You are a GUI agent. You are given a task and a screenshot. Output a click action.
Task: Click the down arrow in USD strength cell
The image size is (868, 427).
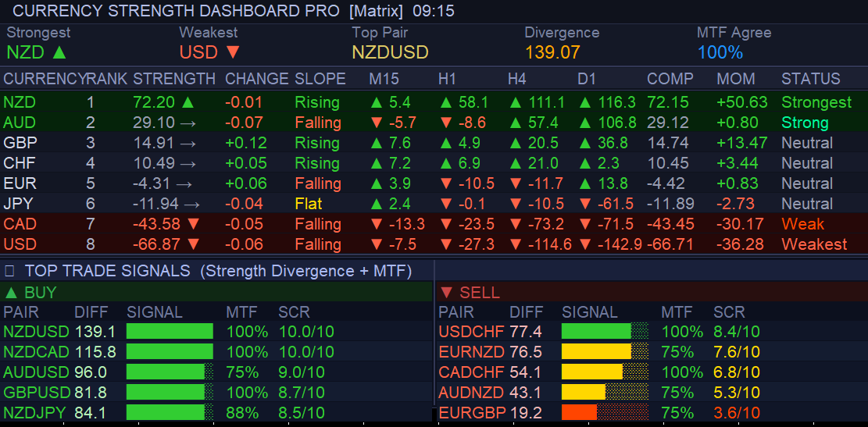coord(193,244)
